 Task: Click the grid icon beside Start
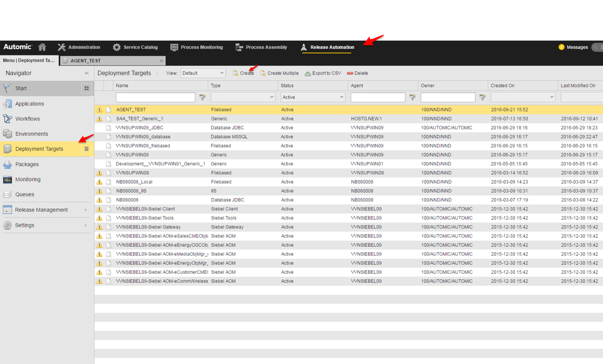(86, 88)
